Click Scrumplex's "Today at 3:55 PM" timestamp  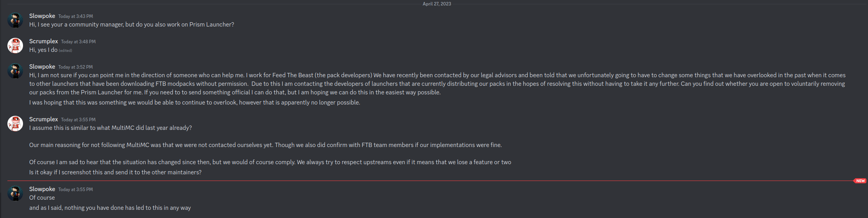(78, 120)
